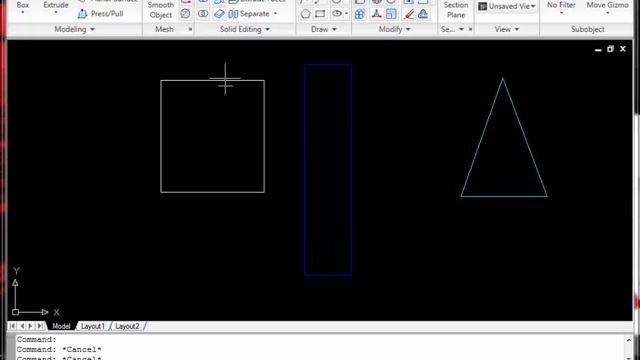Click the Unsaved View icon
Screen dimensions: 640x360
pos(482,6)
